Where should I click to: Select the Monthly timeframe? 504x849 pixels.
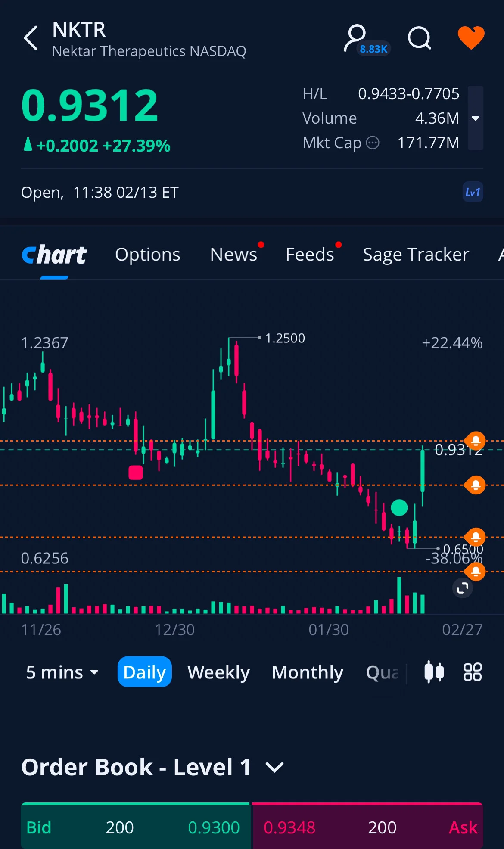pos(308,672)
